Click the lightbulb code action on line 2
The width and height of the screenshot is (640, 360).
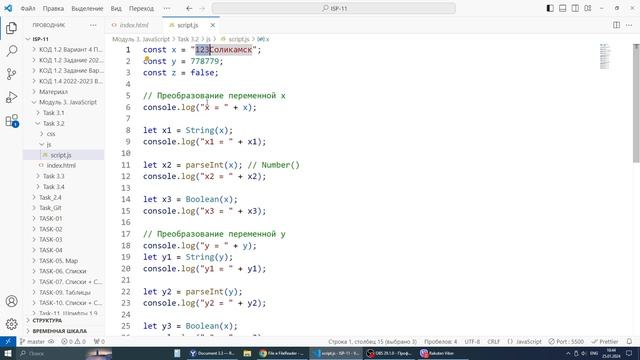coord(147,59)
